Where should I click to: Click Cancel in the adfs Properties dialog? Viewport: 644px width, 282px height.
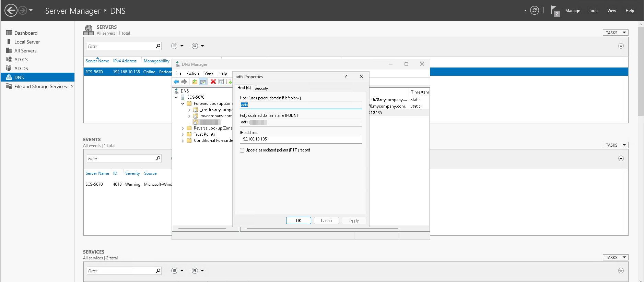pos(326,221)
